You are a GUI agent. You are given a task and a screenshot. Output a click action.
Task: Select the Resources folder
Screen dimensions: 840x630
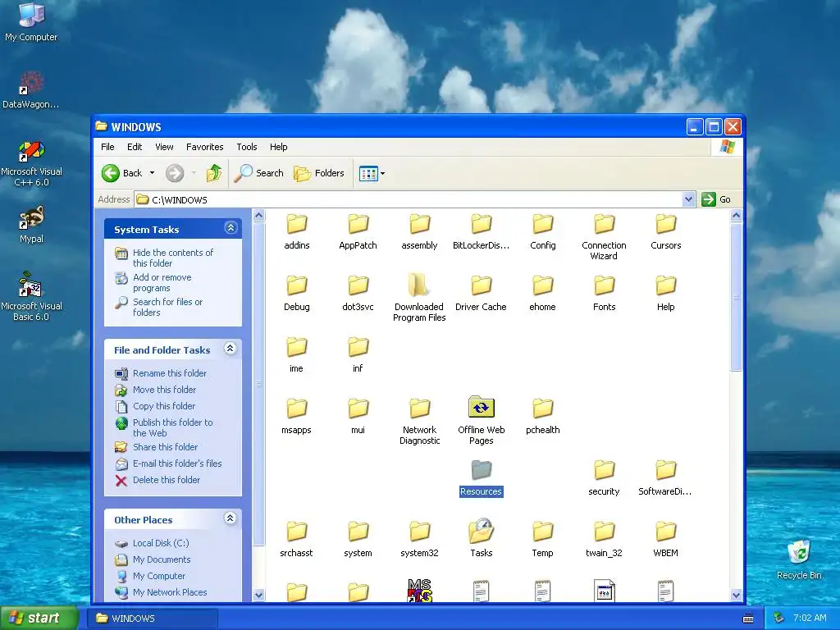(481, 478)
